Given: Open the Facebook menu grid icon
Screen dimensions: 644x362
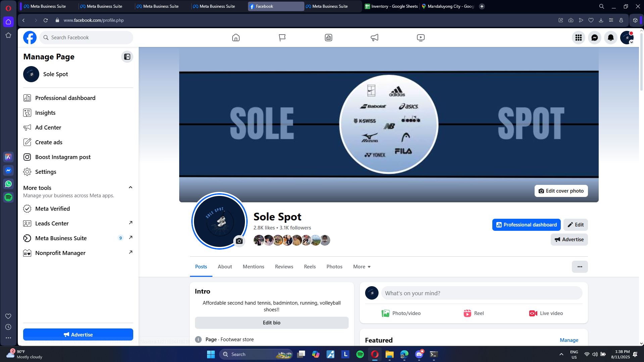Looking at the screenshot, I should 579,38.
